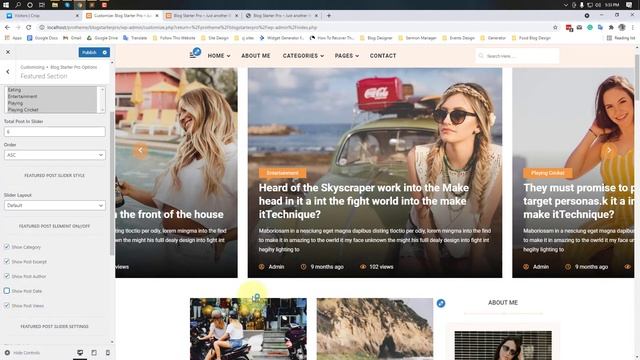This screenshot has width=640, height=360.
Task: Switch to tablet preview device
Action: pos(94,353)
